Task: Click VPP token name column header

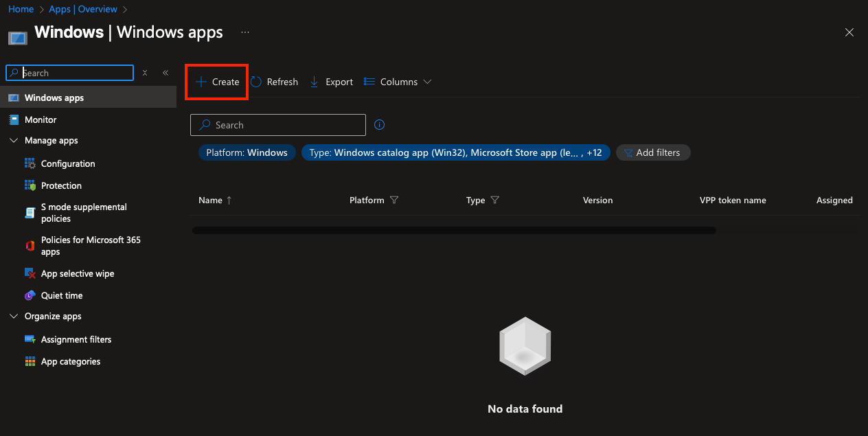Action: pos(733,200)
